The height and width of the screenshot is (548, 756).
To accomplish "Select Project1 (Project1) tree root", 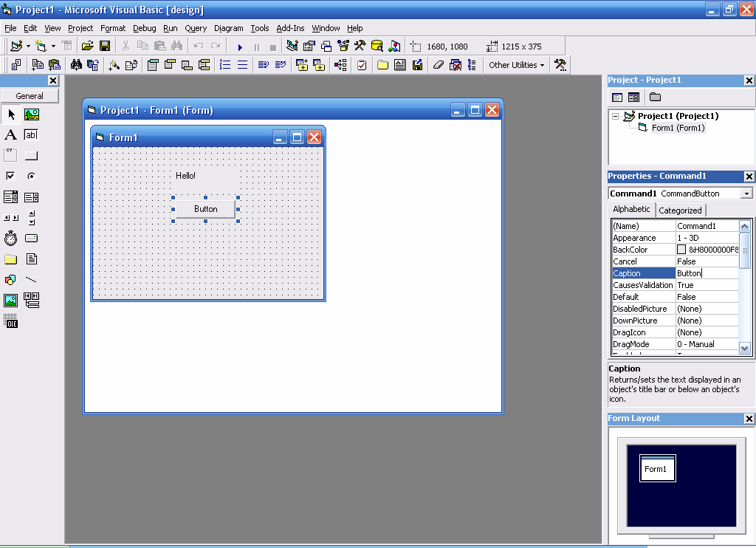I will click(678, 116).
